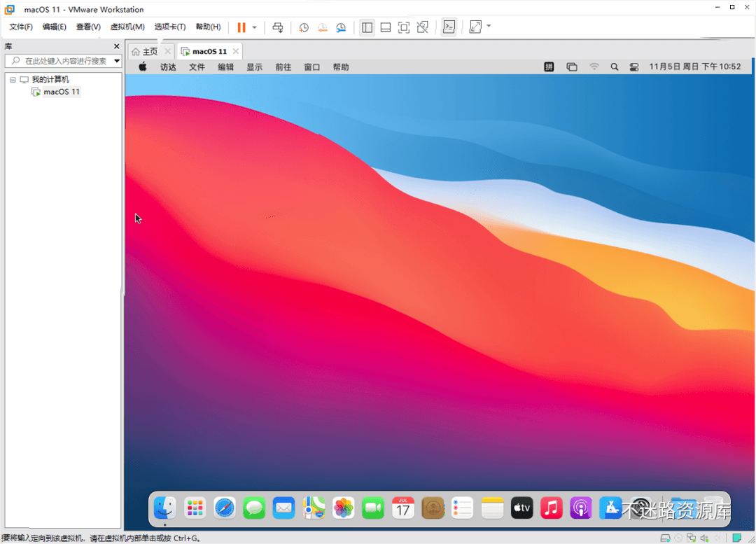Open Control Center in the menu bar

tap(634, 67)
